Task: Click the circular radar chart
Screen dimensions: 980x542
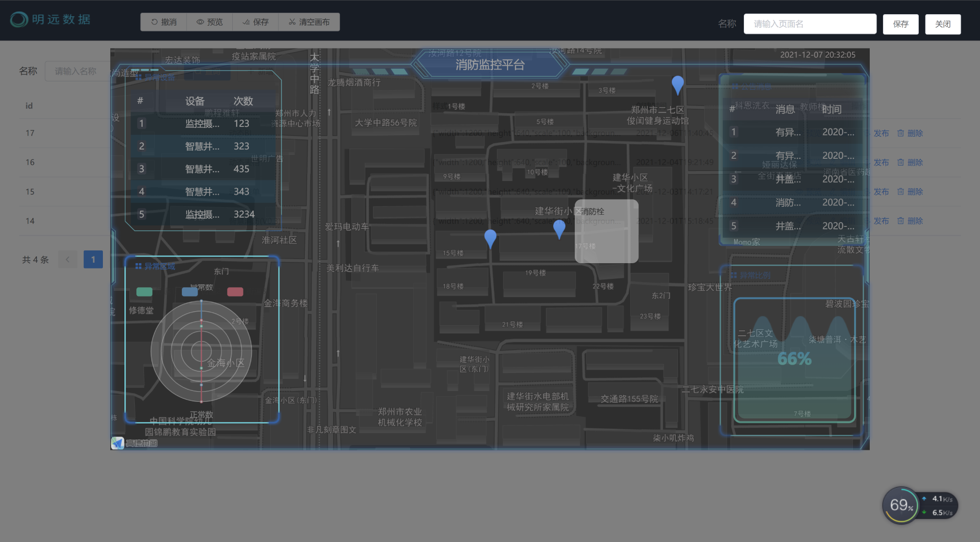Action: tap(201, 351)
